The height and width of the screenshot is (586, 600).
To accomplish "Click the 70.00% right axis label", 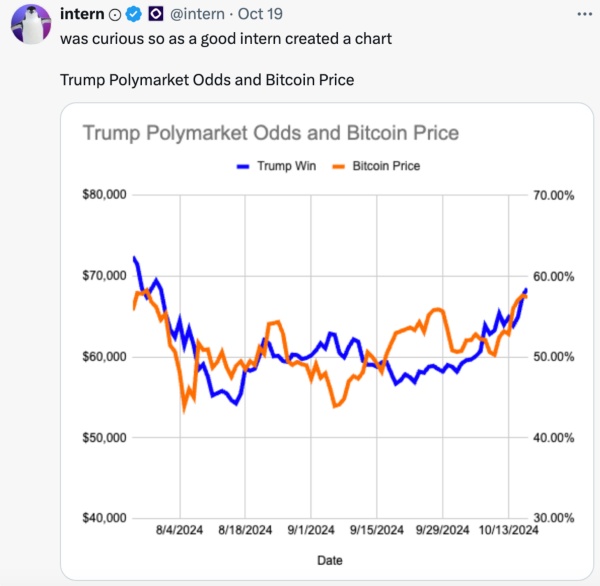I will [554, 196].
